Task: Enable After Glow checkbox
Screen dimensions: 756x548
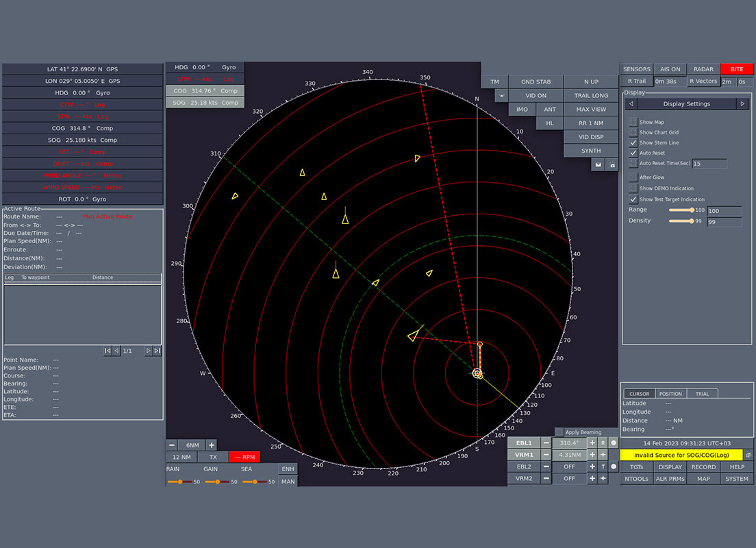Action: pyautogui.click(x=633, y=177)
